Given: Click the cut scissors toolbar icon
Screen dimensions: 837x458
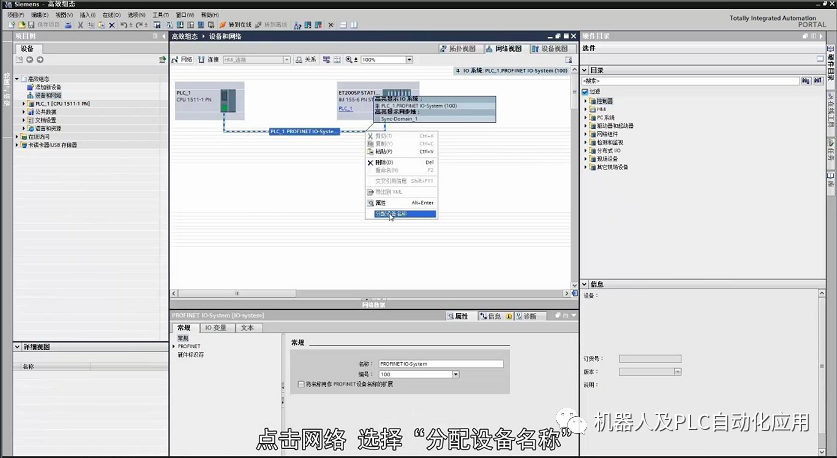Looking at the screenshot, I should coord(81,25).
